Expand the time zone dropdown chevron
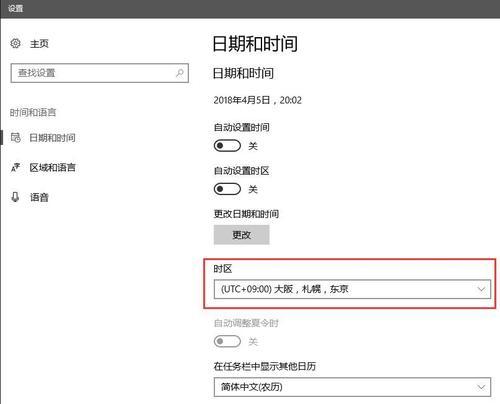The width and height of the screenshot is (500, 404). coord(481,289)
